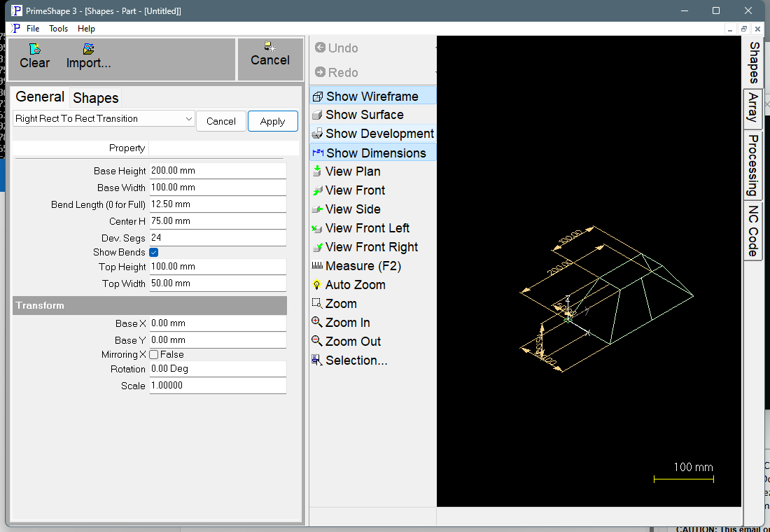Click the 100 mm scale label
770x532 pixels.
[x=693, y=467]
